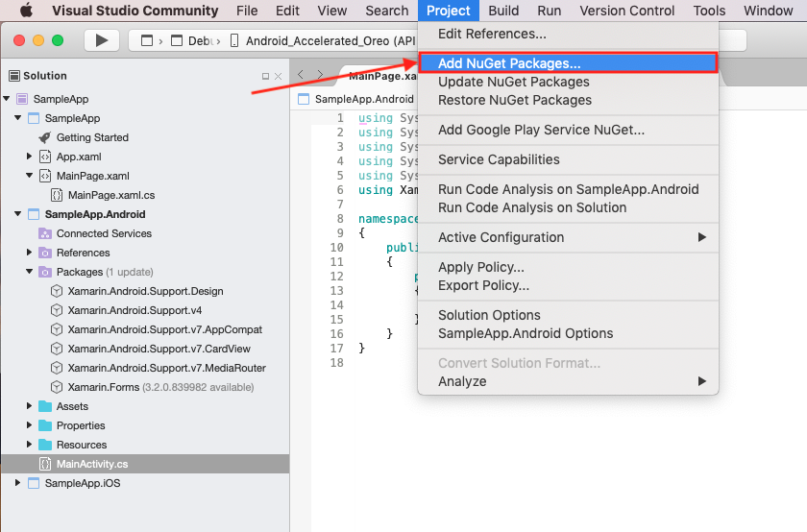Navigate forward with the right arrow icon

(320, 75)
